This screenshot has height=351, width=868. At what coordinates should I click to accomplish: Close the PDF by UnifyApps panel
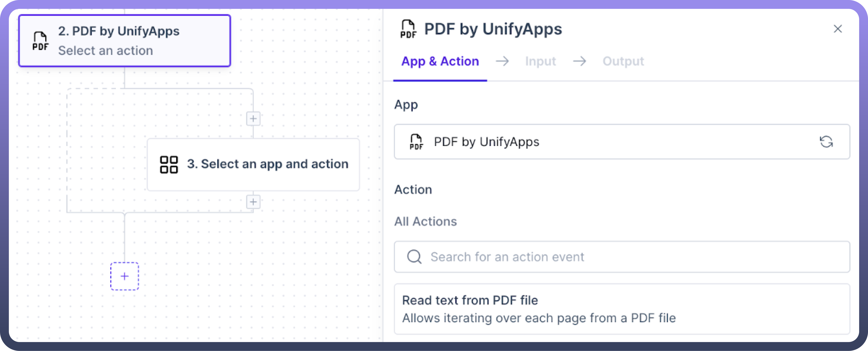point(838,29)
